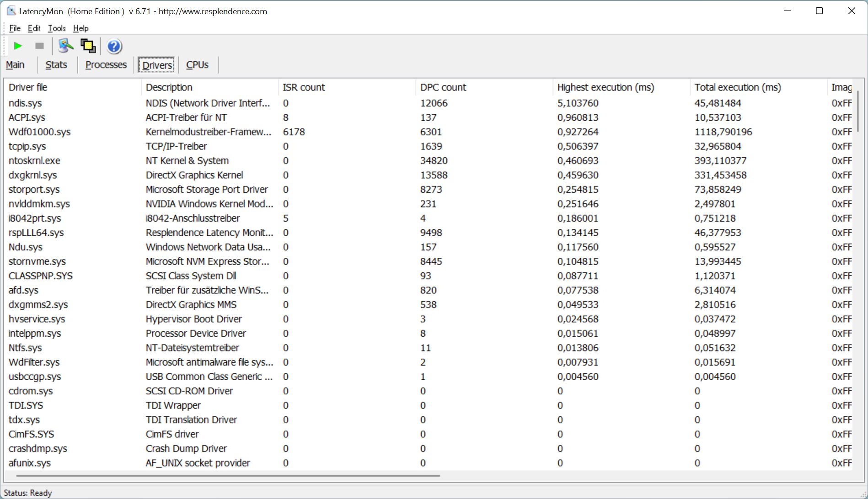This screenshot has height=499, width=868.
Task: Click the 1118,790196 total execution value
Action: click(723, 132)
